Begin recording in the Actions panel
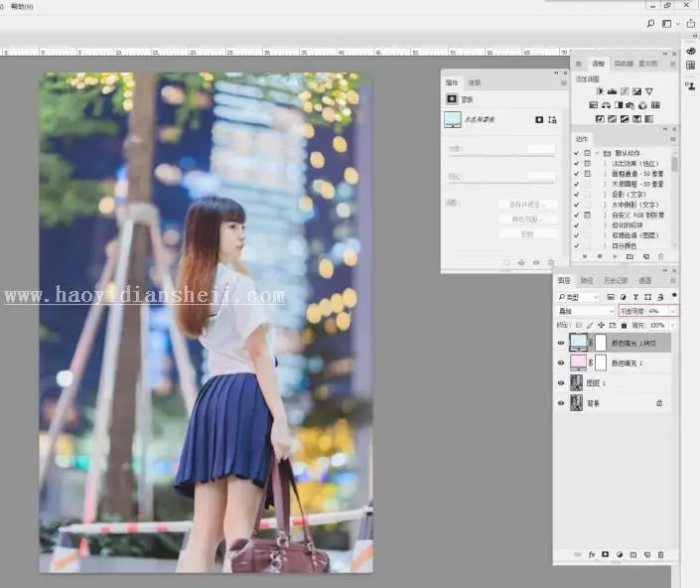Screen dimensions: 700x588 point(600,256)
